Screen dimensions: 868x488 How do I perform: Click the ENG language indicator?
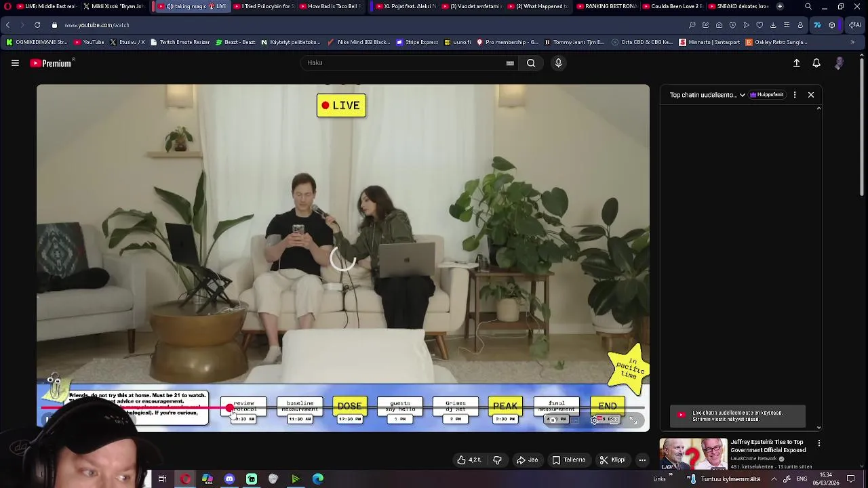[x=802, y=479]
